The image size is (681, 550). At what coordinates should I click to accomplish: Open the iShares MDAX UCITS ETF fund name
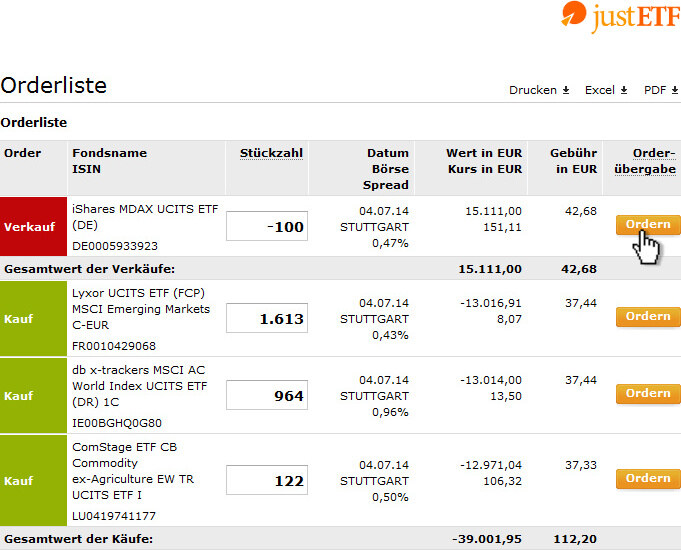tap(145, 216)
